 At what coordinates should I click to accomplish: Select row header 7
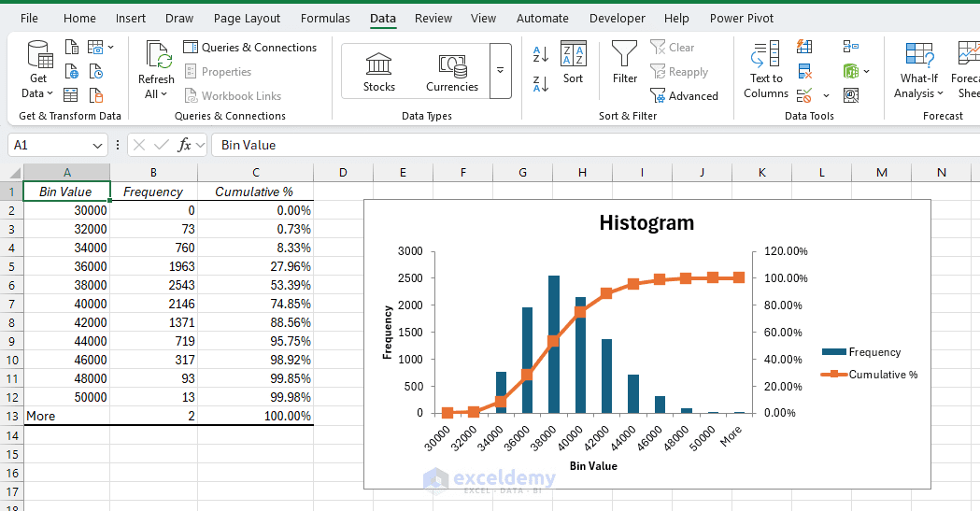[x=11, y=304]
